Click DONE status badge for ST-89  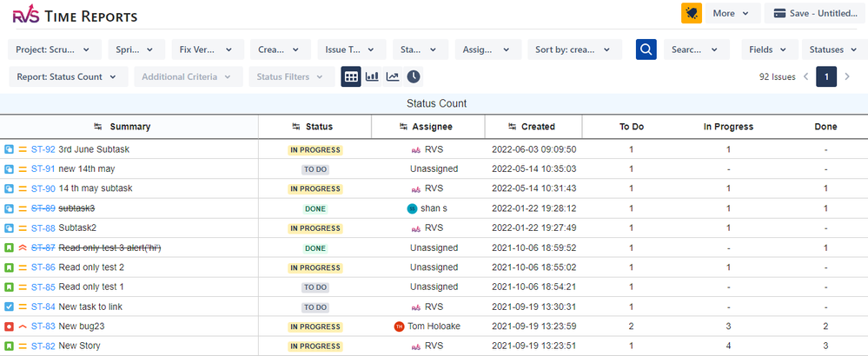(x=315, y=209)
